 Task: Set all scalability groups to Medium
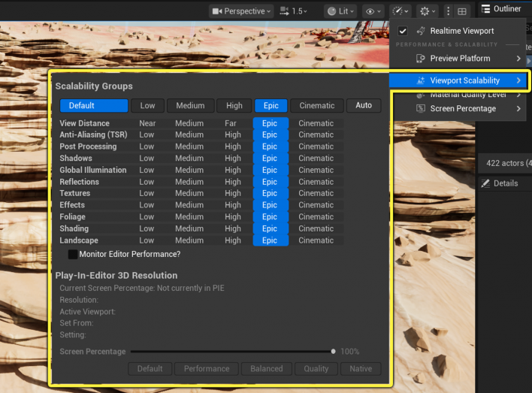190,105
